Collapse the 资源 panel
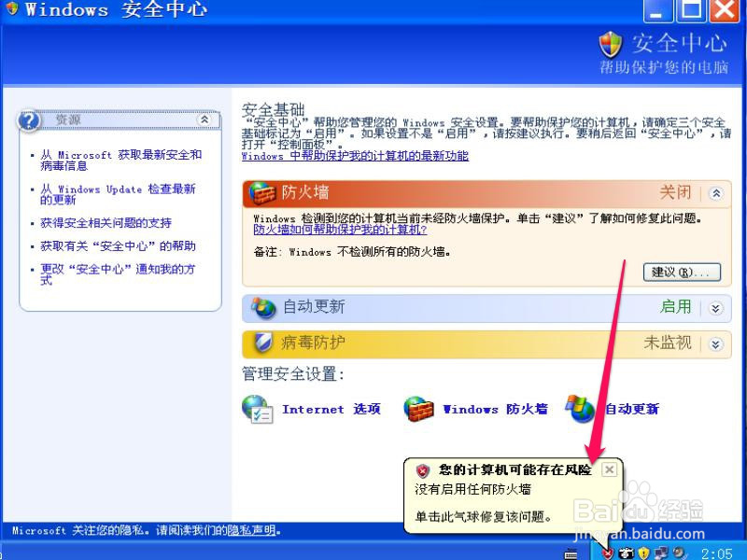Viewport: 747px width, 560px height. 204,119
